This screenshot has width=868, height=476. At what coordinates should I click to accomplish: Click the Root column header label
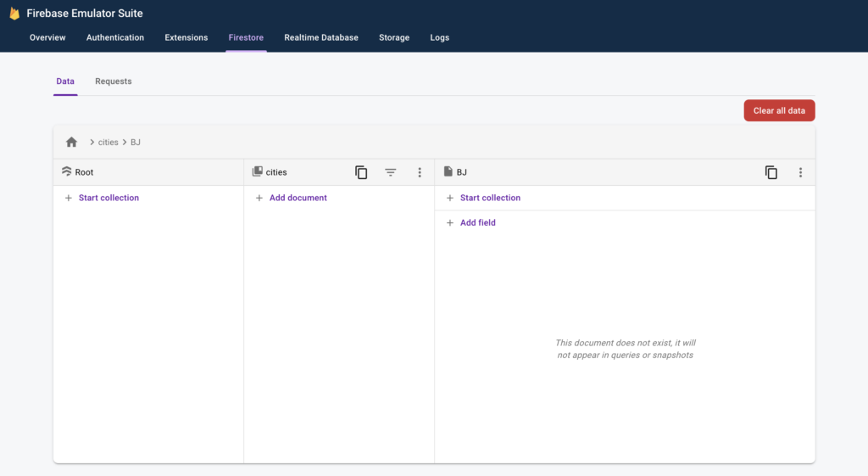point(84,172)
